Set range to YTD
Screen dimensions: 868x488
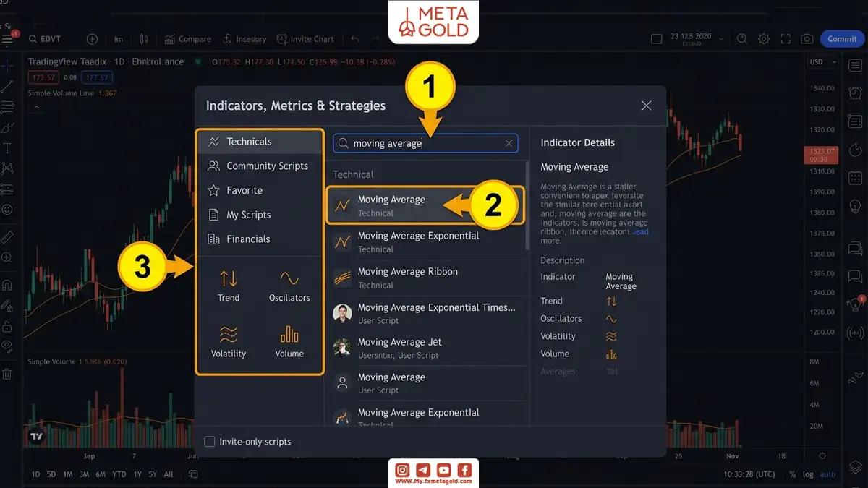119,474
